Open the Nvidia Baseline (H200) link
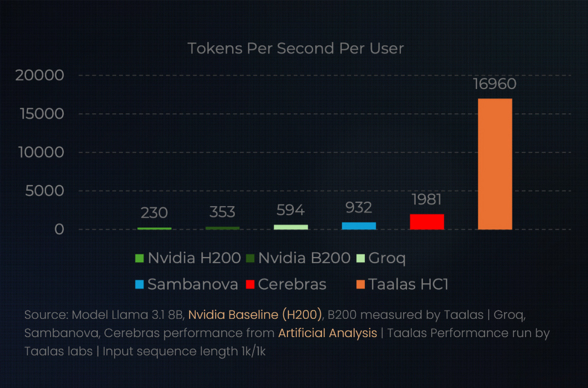588x388 pixels. [x=256, y=315]
